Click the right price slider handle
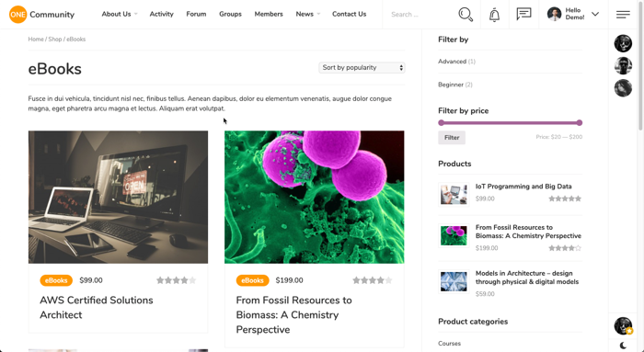644x352 pixels. pos(580,122)
